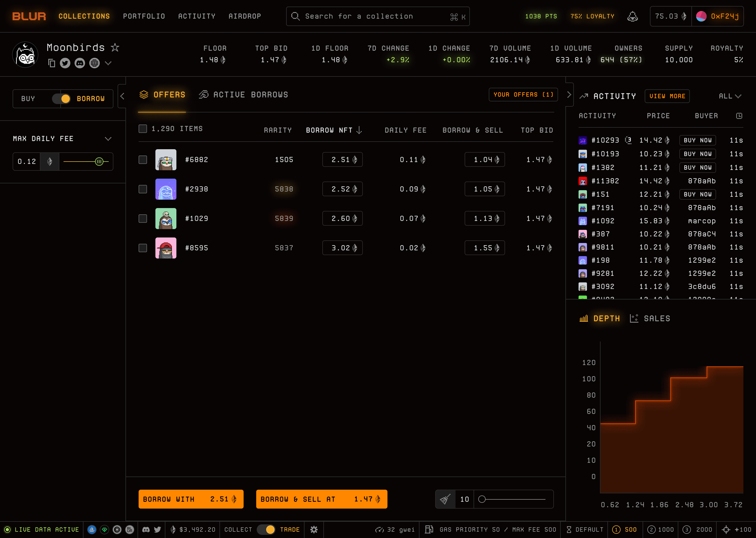The width and height of the screenshot is (756, 538).
Task: Open settings gear in the footer
Action: click(314, 529)
